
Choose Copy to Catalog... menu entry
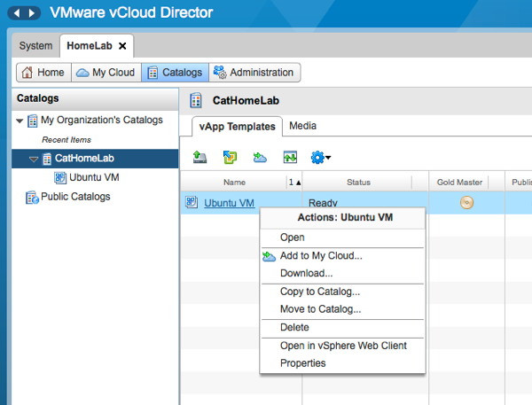click(x=342, y=292)
